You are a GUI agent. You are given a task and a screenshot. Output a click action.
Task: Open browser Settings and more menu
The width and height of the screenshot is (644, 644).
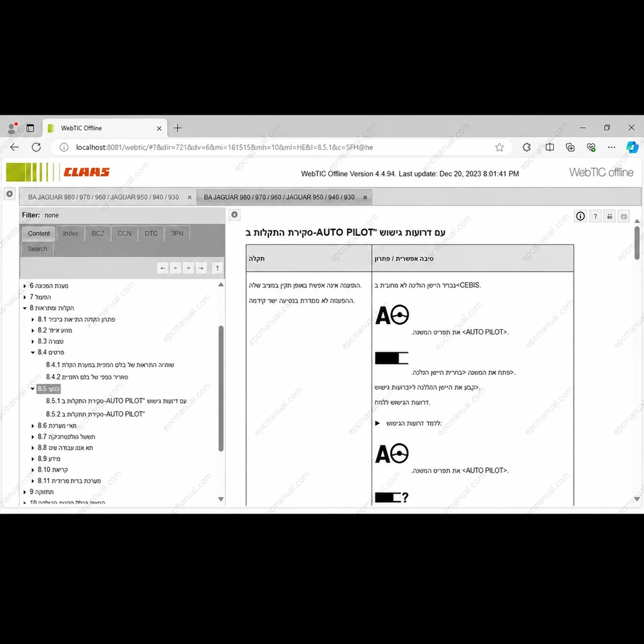612,147
